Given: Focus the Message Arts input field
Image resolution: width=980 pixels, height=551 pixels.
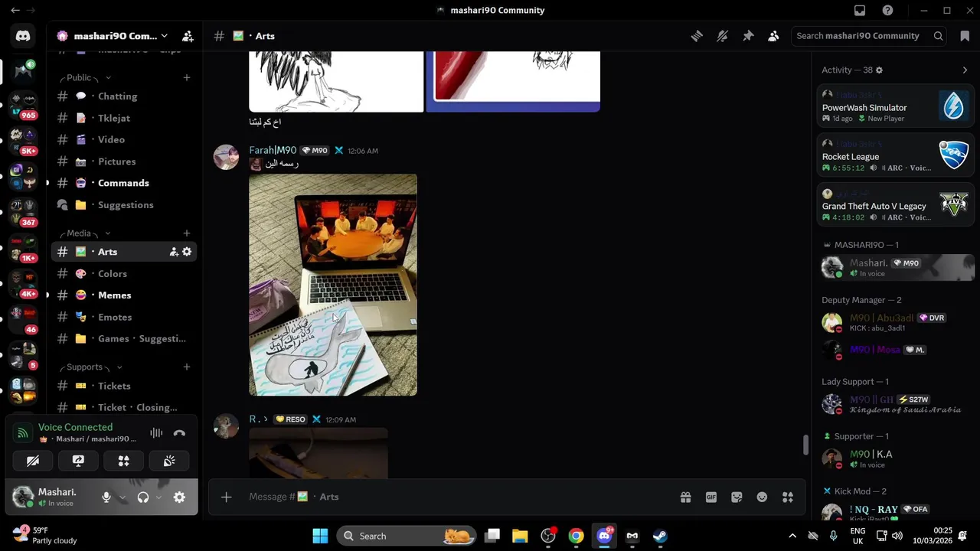Looking at the screenshot, I should tap(459, 497).
